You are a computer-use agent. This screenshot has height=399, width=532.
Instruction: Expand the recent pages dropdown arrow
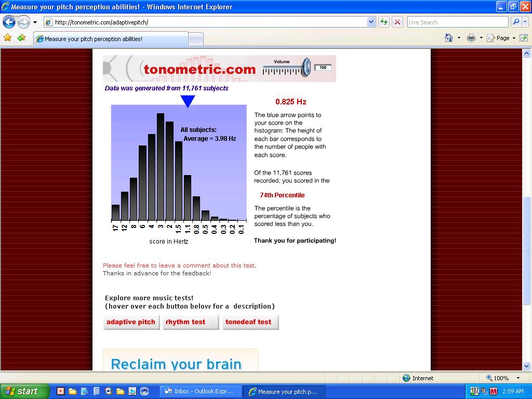[x=35, y=22]
